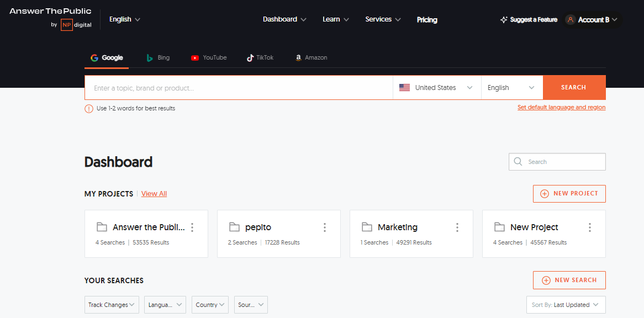Click Set default language and region link

point(562,108)
